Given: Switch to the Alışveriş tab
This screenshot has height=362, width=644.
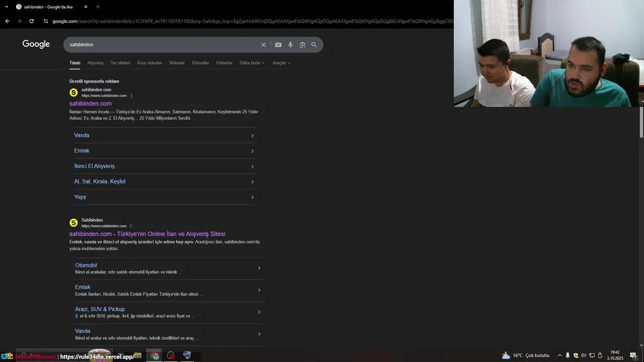Looking at the screenshot, I should coord(96,63).
